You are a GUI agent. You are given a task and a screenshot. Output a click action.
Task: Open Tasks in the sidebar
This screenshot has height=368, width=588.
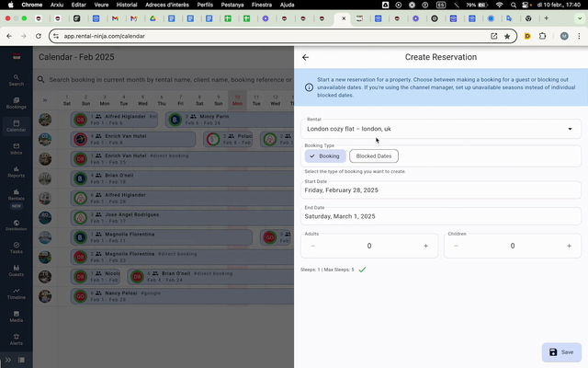[x=17, y=247]
